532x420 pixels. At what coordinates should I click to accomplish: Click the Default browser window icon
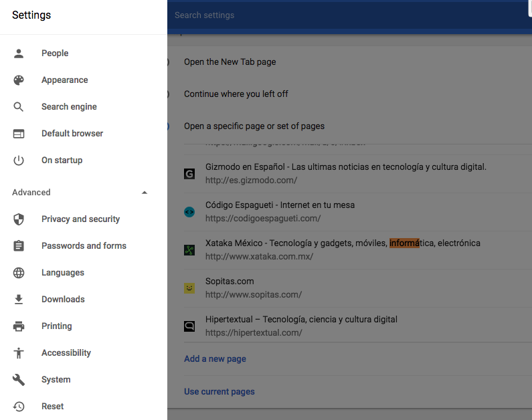pyautogui.click(x=19, y=134)
